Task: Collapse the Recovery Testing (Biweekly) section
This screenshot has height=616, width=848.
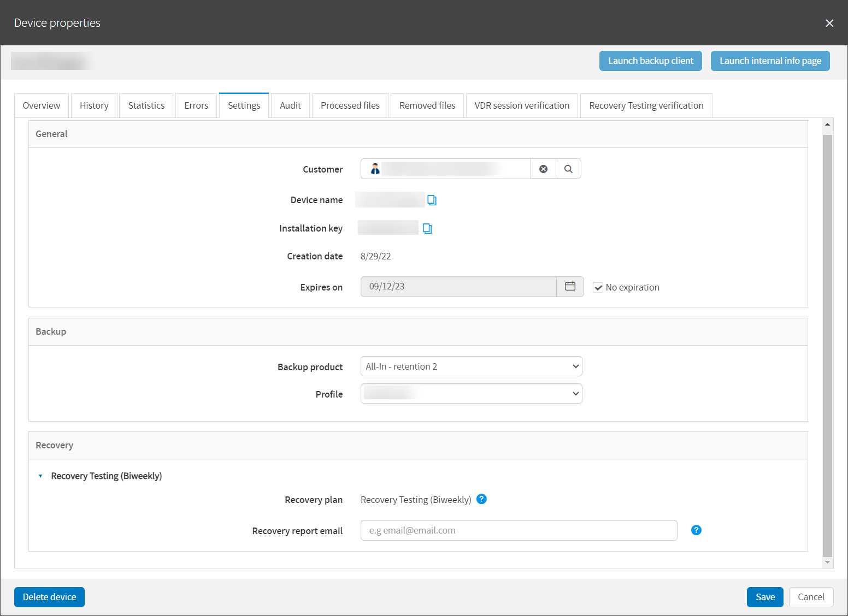Action: click(40, 476)
